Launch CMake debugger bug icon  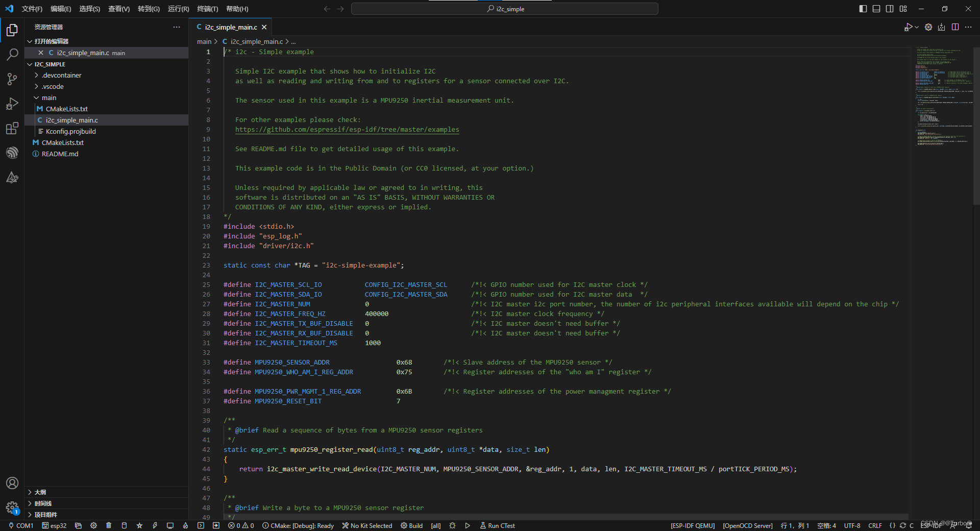coord(452,525)
